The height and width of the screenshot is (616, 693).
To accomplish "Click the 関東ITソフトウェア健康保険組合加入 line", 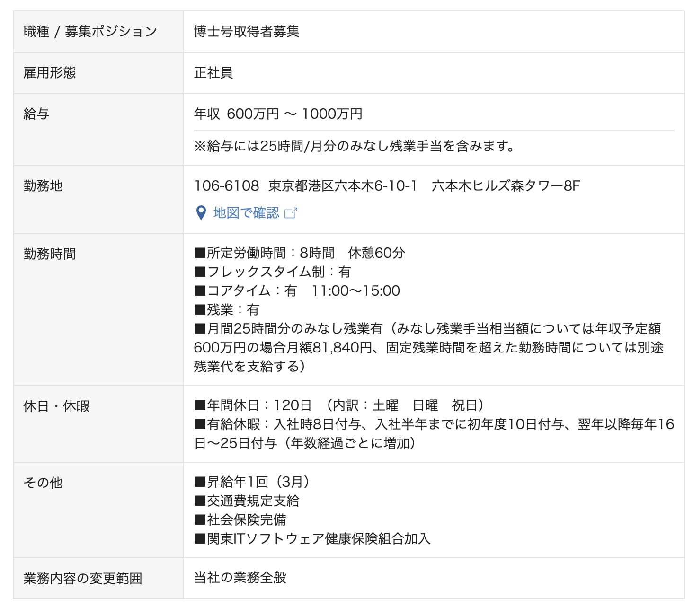I will (312, 539).
